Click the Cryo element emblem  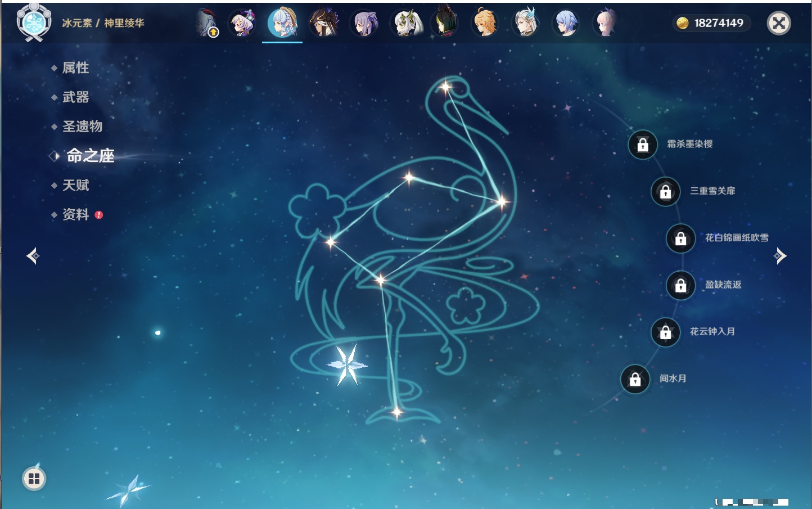coord(34,22)
